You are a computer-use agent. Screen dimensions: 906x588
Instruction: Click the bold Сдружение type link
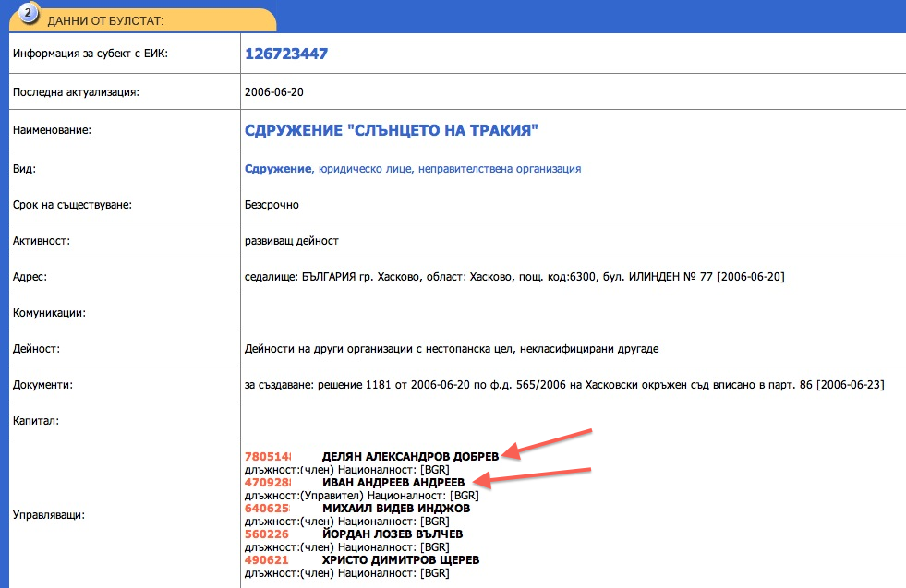click(x=278, y=169)
